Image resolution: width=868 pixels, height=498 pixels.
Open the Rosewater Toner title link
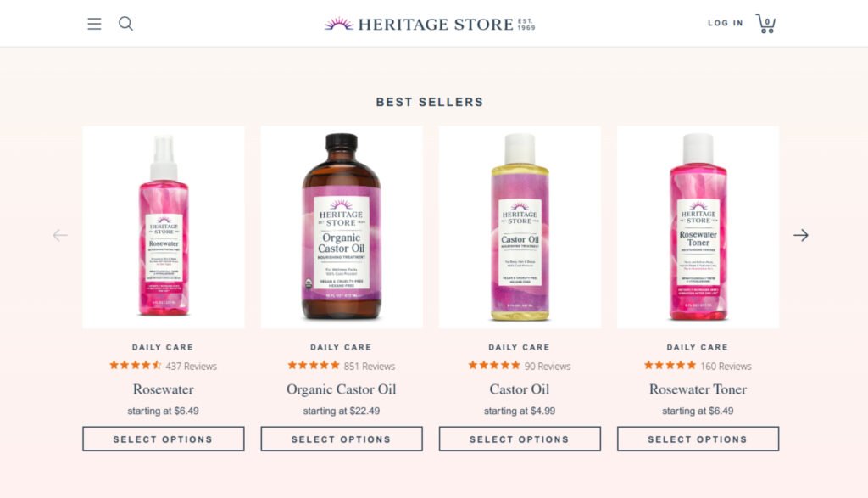(697, 389)
